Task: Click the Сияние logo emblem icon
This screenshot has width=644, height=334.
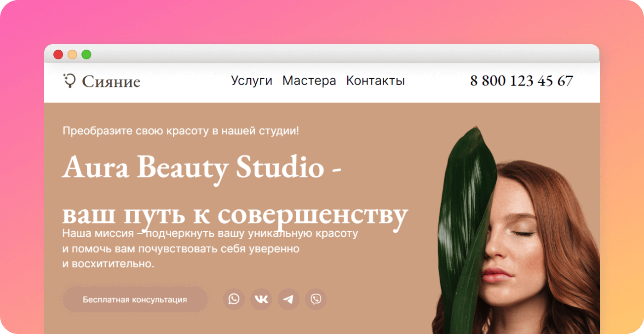Action: [x=69, y=81]
